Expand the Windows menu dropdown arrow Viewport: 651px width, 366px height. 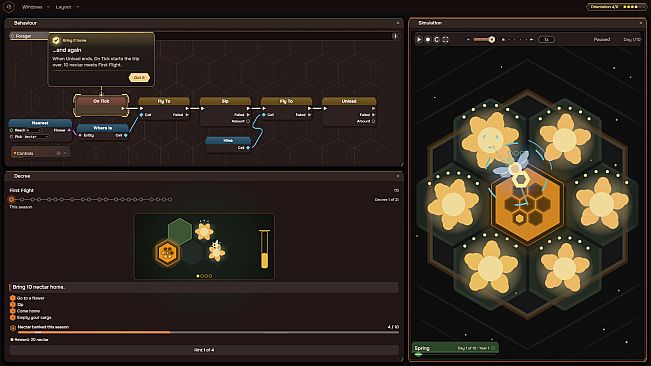pos(48,7)
